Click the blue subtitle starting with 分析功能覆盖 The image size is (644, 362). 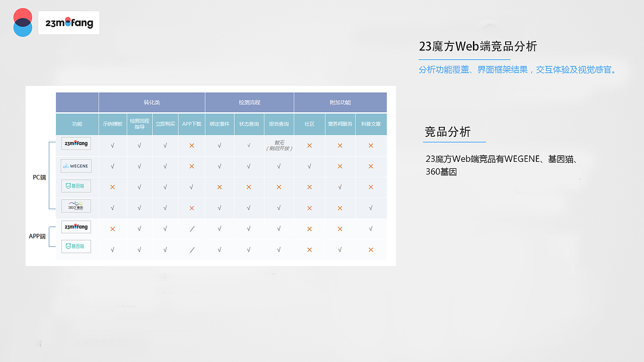pyautogui.click(x=518, y=70)
